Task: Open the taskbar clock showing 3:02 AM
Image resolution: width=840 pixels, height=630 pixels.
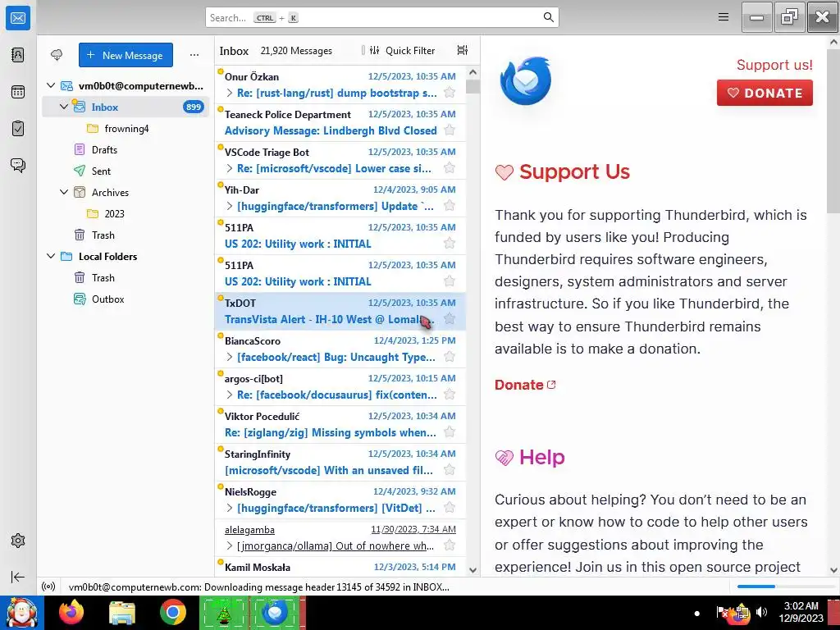Action: [801, 612]
